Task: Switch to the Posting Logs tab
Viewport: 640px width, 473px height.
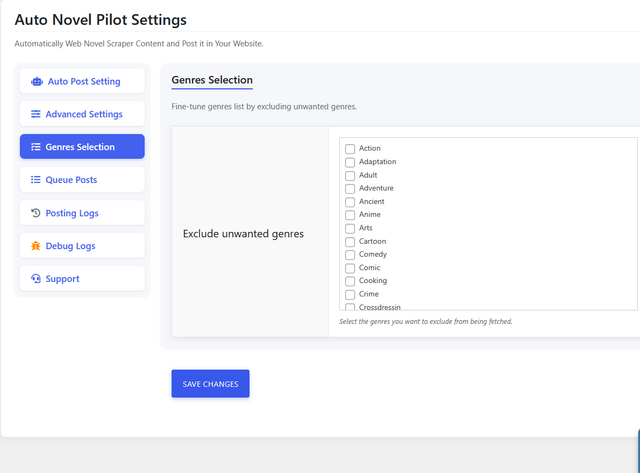Action: (x=82, y=213)
